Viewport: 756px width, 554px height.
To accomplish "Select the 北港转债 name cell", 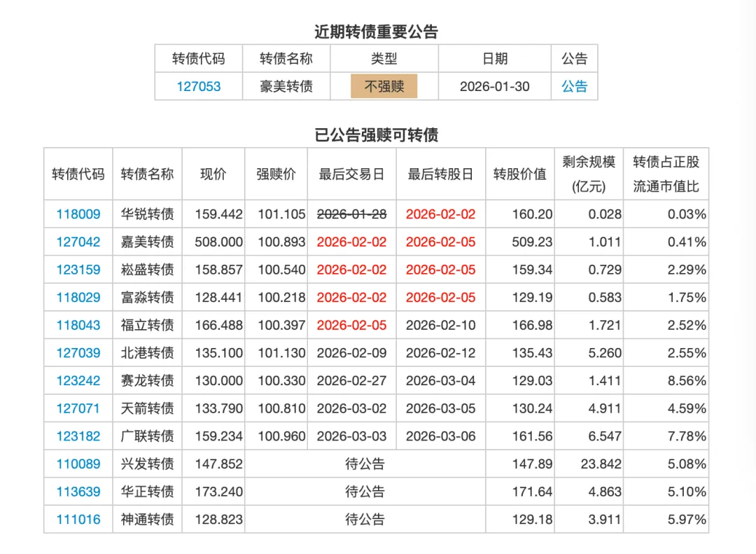I will pyautogui.click(x=147, y=353).
